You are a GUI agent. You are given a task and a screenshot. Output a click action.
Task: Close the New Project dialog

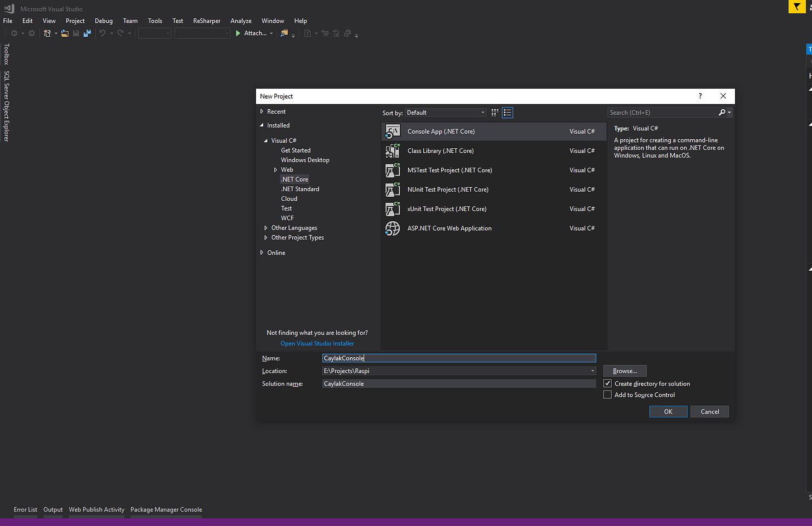coord(723,96)
